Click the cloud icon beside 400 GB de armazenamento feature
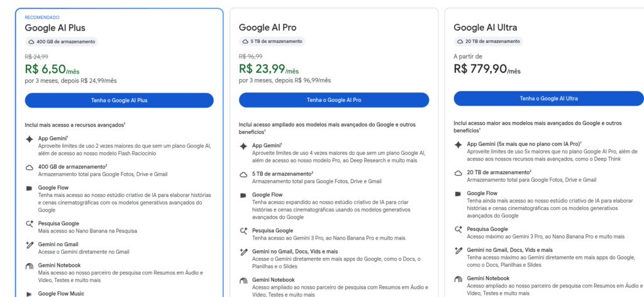 (29, 167)
